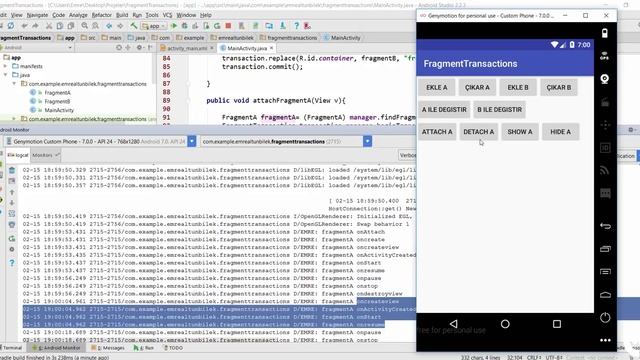Select the logcat tab

click(x=18, y=155)
